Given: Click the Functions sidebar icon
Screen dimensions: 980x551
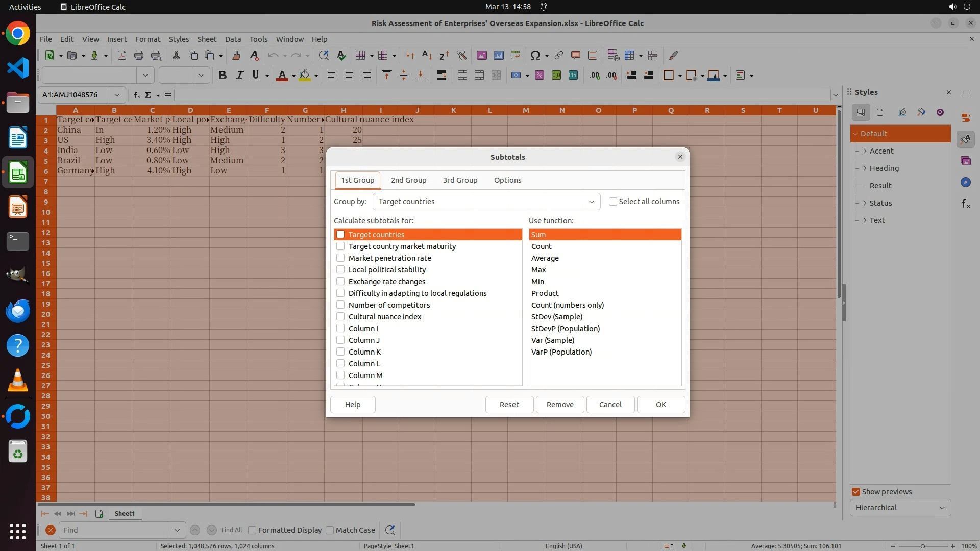Looking at the screenshot, I should (965, 204).
